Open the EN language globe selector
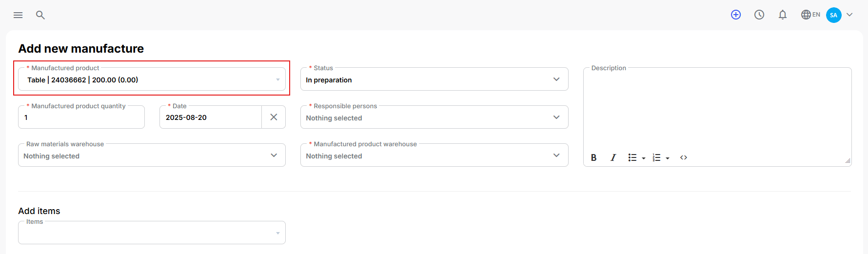868x254 pixels. click(x=810, y=15)
